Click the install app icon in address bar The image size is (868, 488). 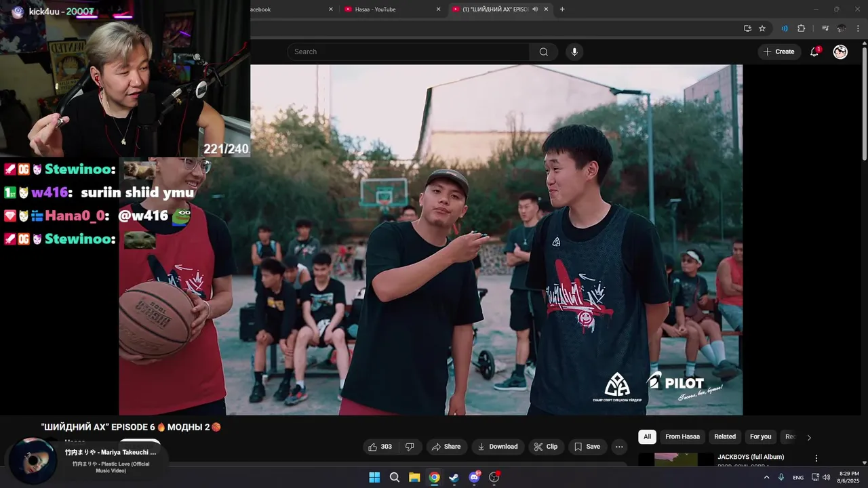747,28
